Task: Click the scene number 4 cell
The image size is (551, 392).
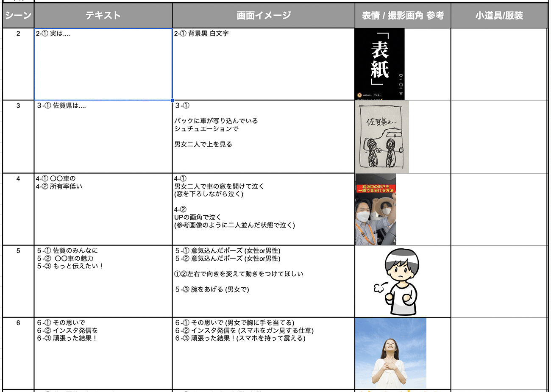Action: tap(18, 209)
